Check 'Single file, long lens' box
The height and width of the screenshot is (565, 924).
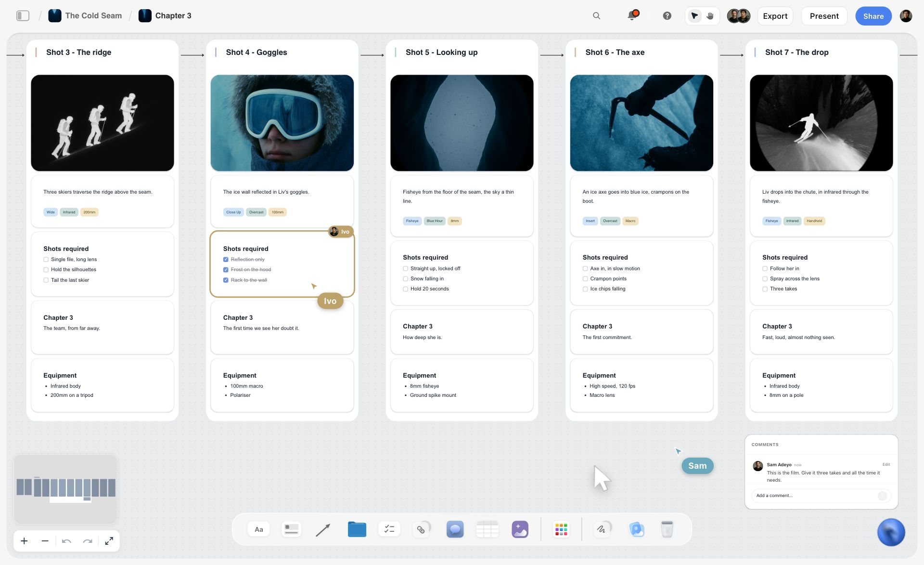[x=46, y=260]
